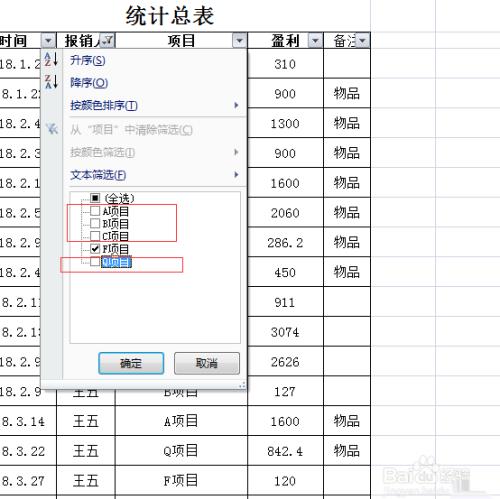Open the active filter icon on 报销人 column

point(107,41)
